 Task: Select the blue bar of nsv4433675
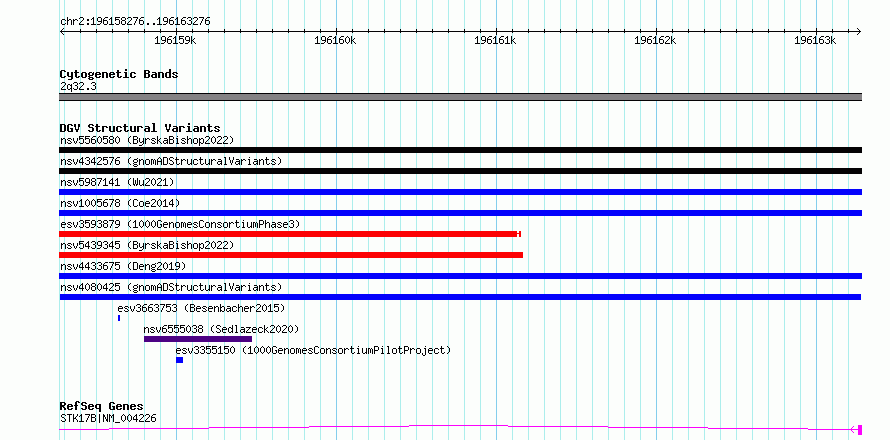(x=460, y=276)
